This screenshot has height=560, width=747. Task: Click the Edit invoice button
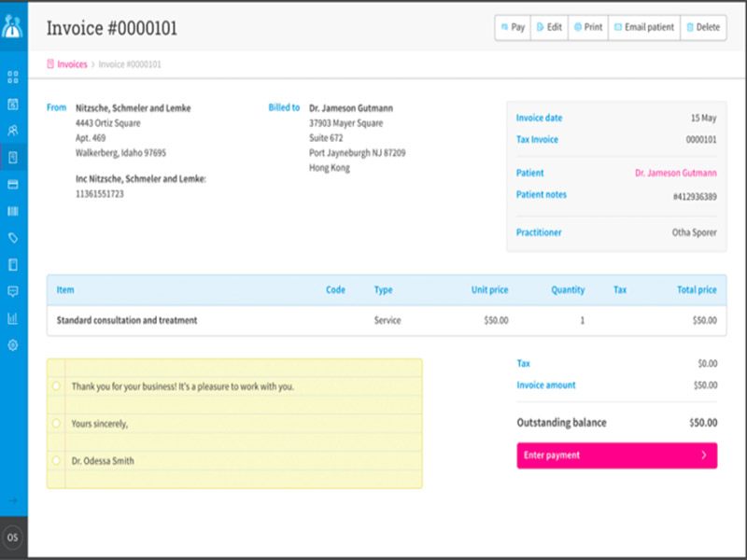coord(549,28)
